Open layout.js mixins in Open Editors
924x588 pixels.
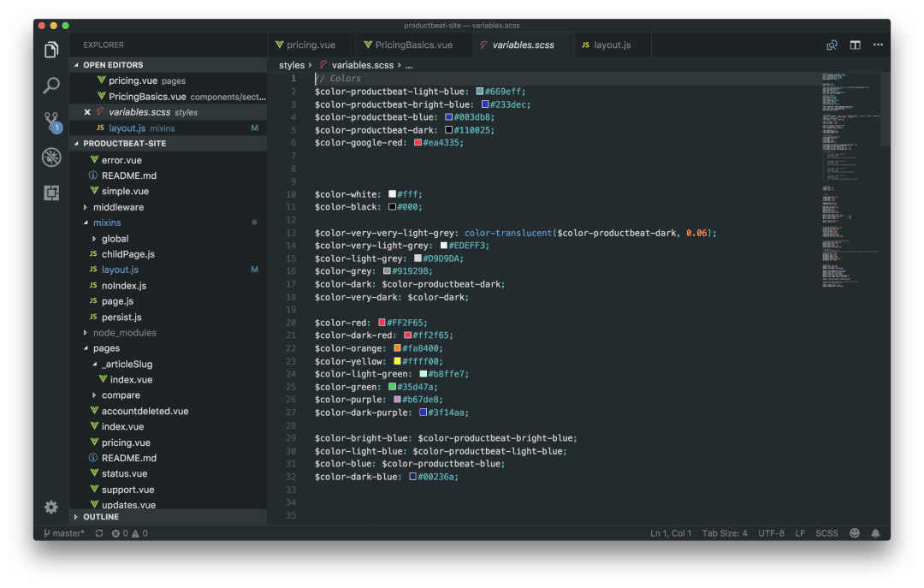click(168, 128)
